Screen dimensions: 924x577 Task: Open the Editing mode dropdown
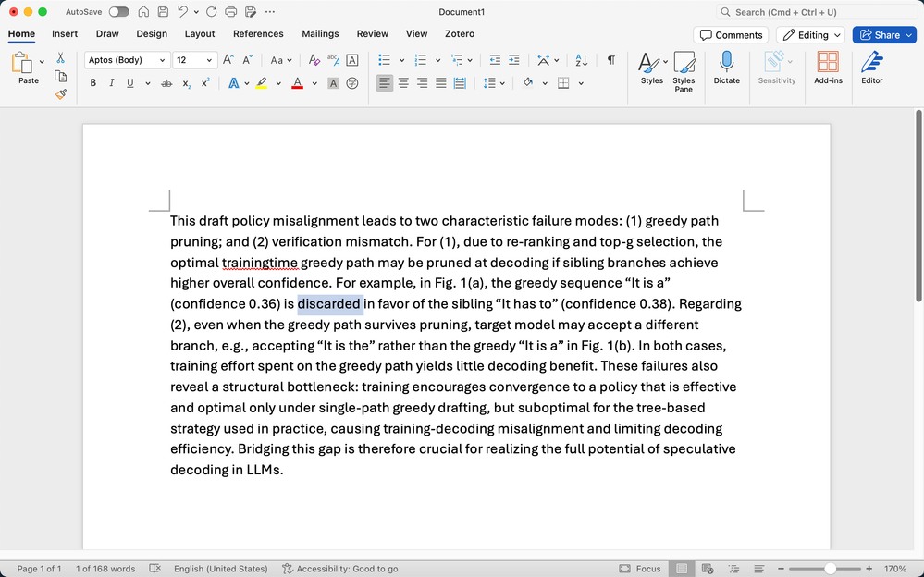(x=811, y=35)
